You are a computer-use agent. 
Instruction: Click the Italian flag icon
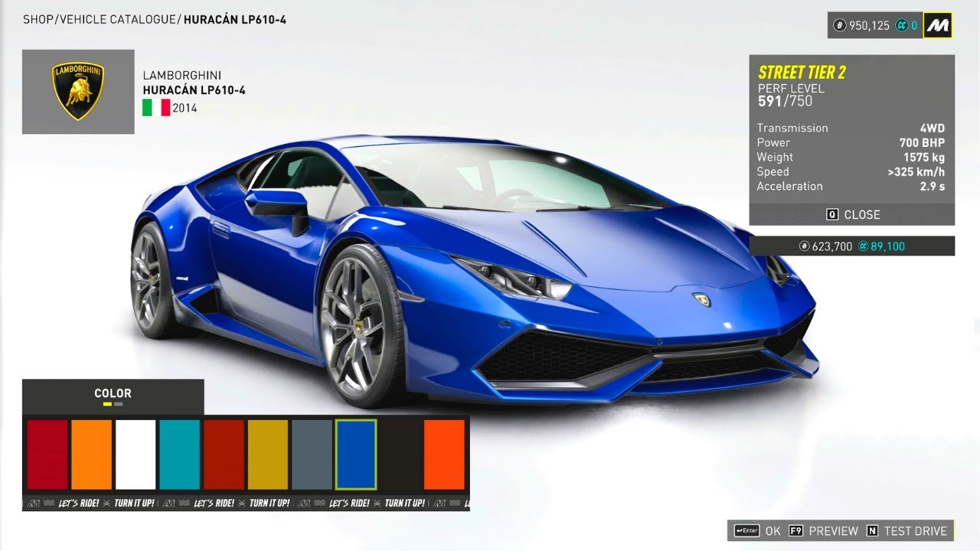156,109
